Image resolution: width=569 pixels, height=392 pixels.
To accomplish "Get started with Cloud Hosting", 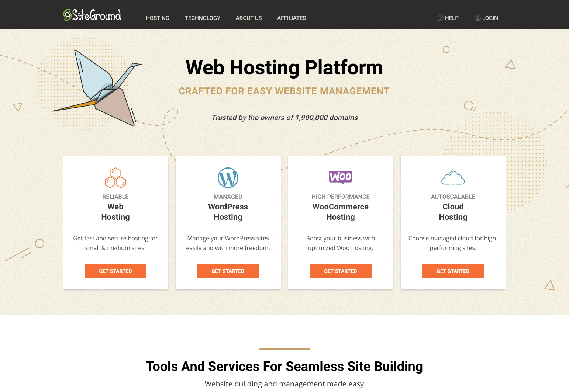I will (453, 271).
